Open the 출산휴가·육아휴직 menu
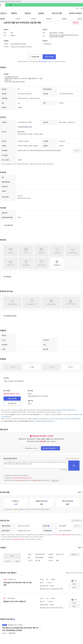Image resolution: width=83 pixels, height=644 pixels. (76, 13)
